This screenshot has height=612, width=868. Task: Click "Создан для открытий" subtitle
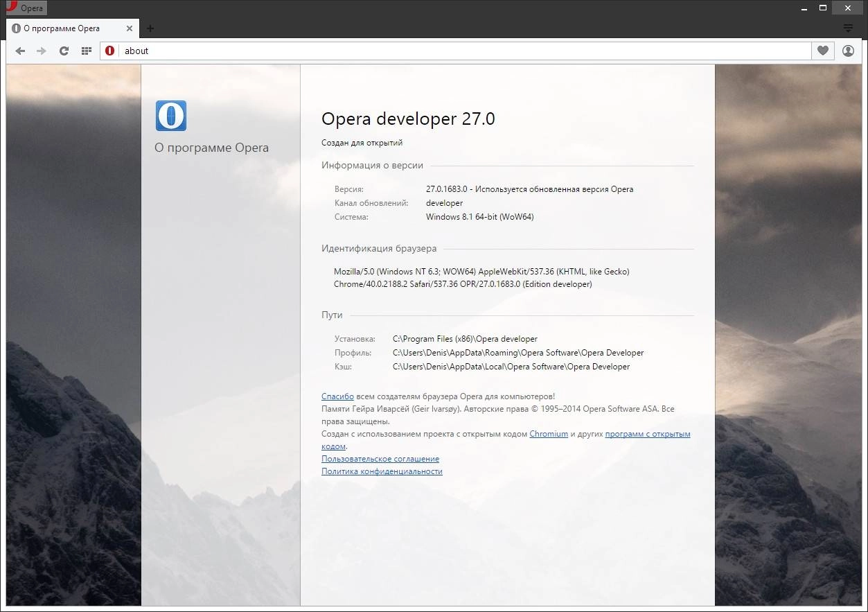(x=362, y=143)
